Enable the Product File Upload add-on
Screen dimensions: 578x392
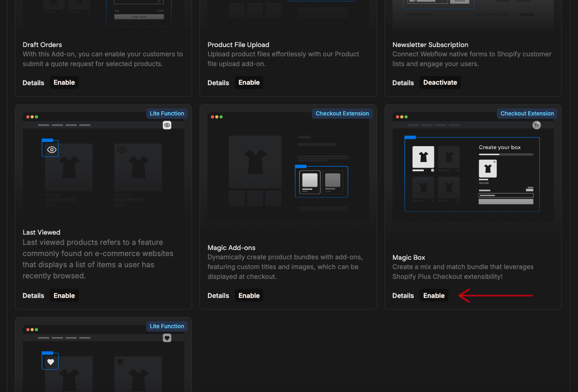click(x=249, y=82)
